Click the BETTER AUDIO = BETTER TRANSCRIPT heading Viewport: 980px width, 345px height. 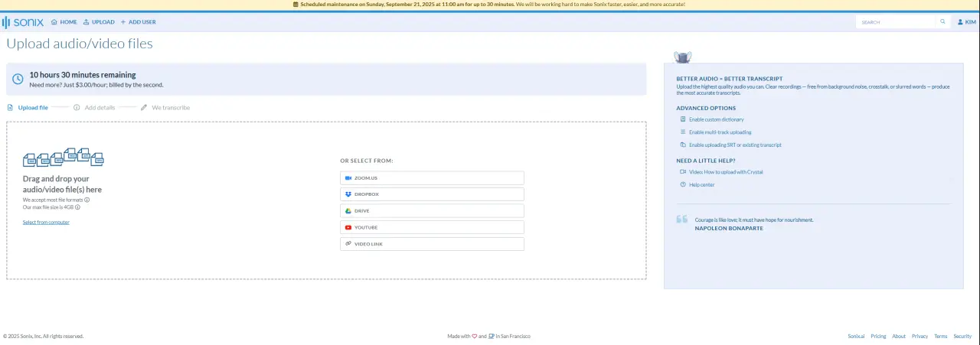click(730, 79)
